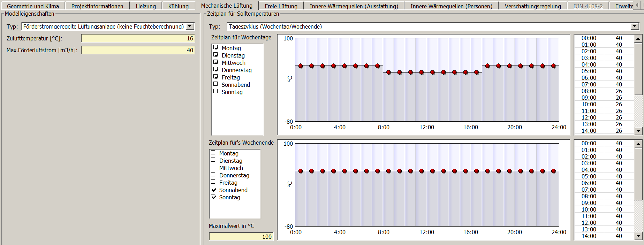
Task: Select 13:00 row in weekend value list
Action: pos(604,229)
